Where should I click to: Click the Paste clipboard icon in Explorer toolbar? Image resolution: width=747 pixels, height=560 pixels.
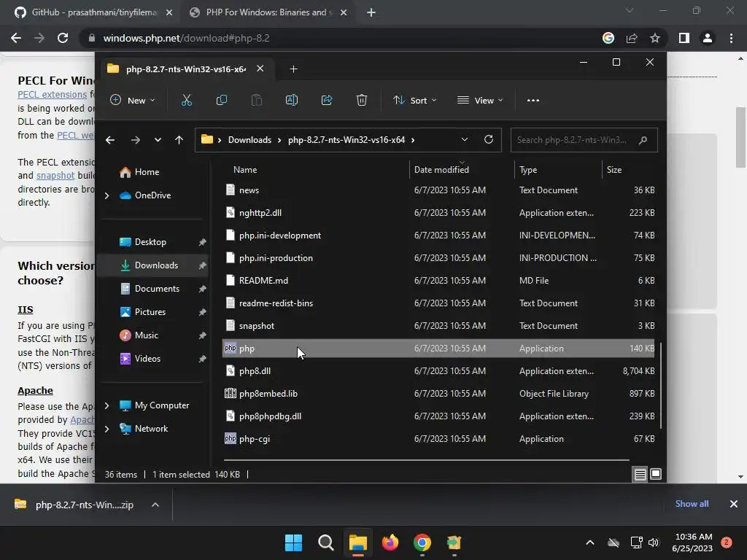(256, 100)
